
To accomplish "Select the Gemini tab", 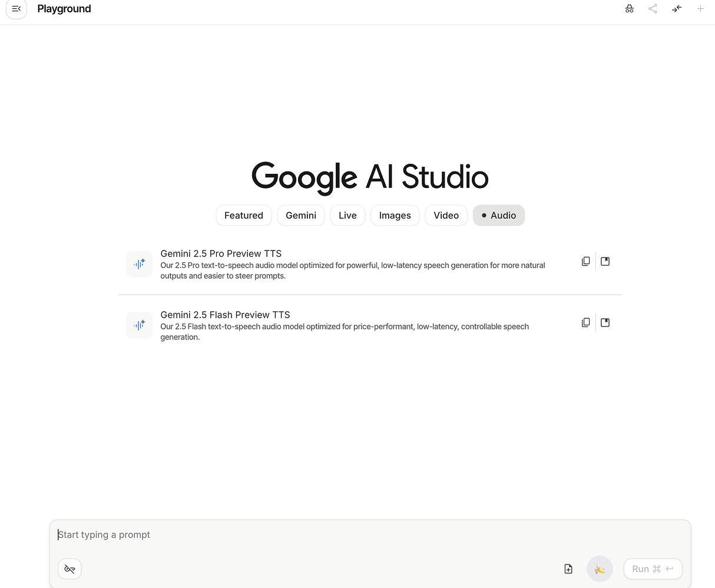I will coord(301,216).
